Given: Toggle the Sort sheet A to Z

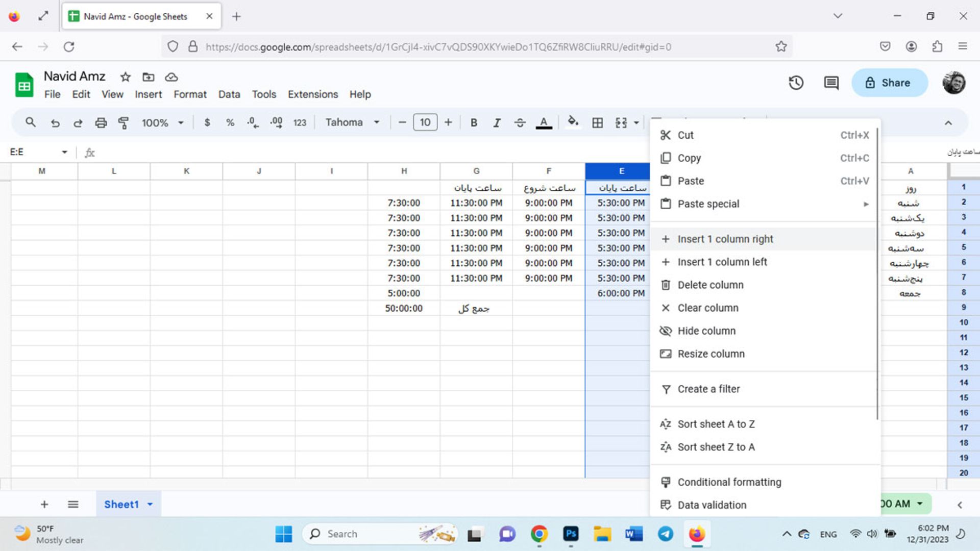Looking at the screenshot, I should click(716, 424).
